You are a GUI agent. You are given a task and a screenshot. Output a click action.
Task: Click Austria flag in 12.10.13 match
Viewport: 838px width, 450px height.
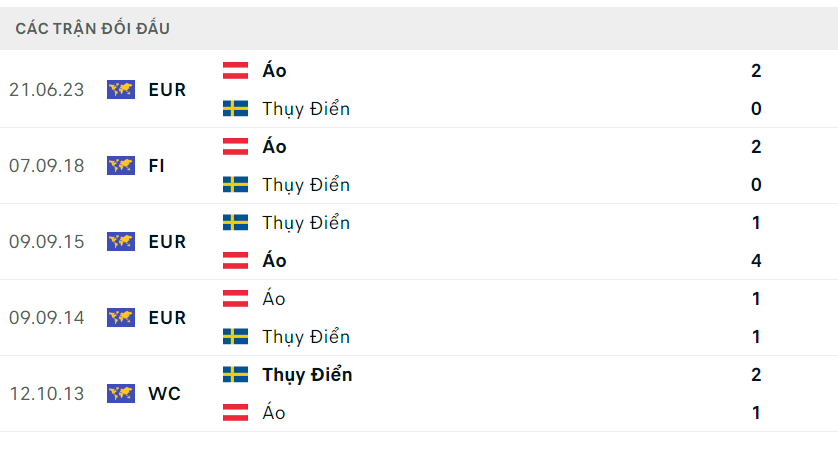click(x=235, y=413)
